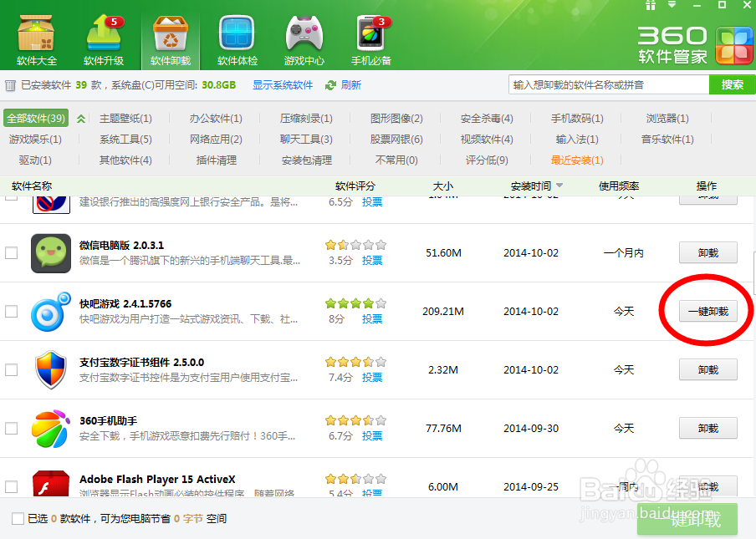
Task: Sort by 安装时间 column arrow
Action: (x=559, y=186)
